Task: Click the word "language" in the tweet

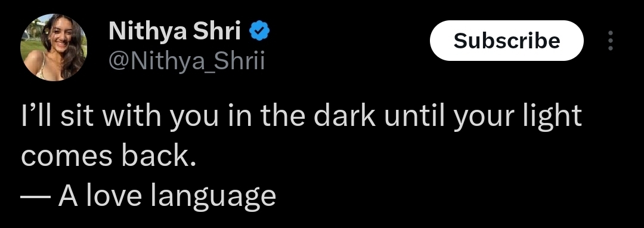Action: 213,197
